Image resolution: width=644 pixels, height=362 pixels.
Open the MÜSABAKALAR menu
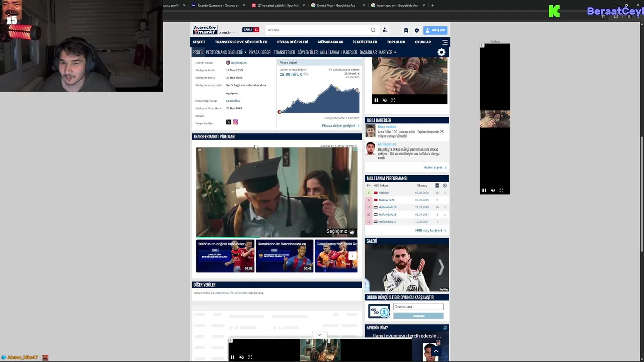331,42
